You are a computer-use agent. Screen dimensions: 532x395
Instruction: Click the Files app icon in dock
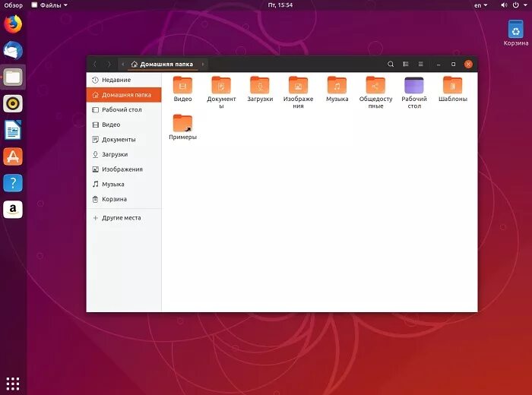[x=13, y=77]
